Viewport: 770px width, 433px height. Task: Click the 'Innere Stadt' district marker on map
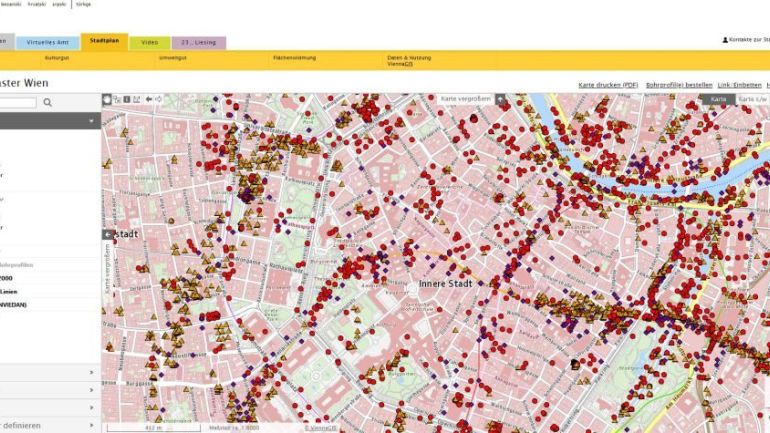coord(411,288)
